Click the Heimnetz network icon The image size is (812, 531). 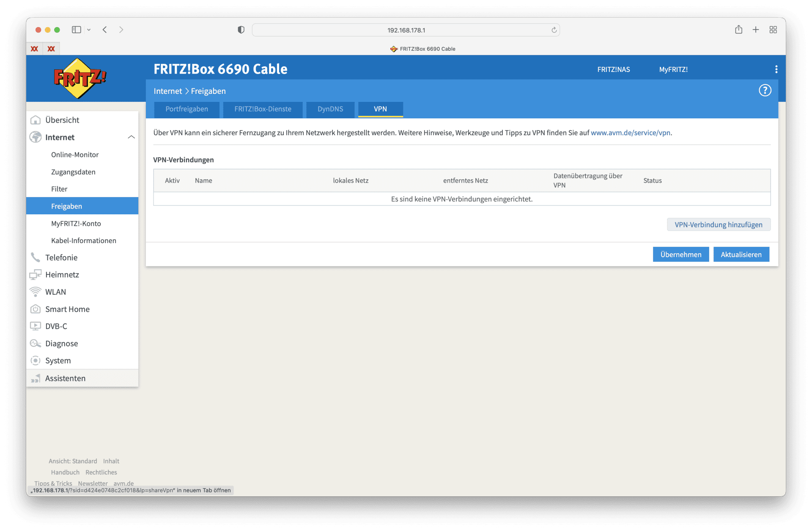[x=36, y=275]
